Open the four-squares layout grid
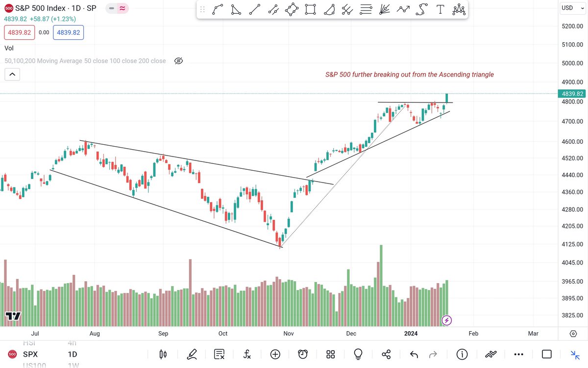The image size is (588, 368). 330,354
